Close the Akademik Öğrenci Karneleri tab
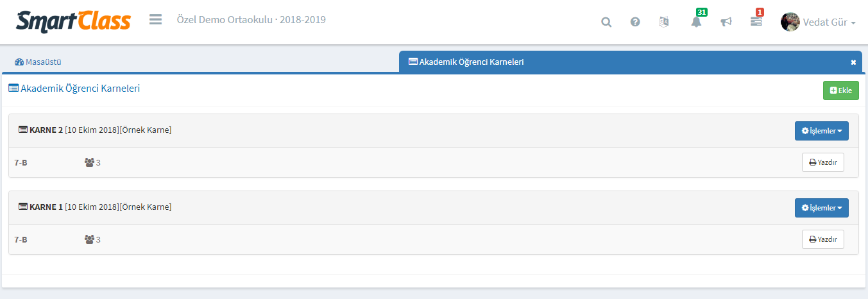Screen dimensions: 868x299 [853, 62]
